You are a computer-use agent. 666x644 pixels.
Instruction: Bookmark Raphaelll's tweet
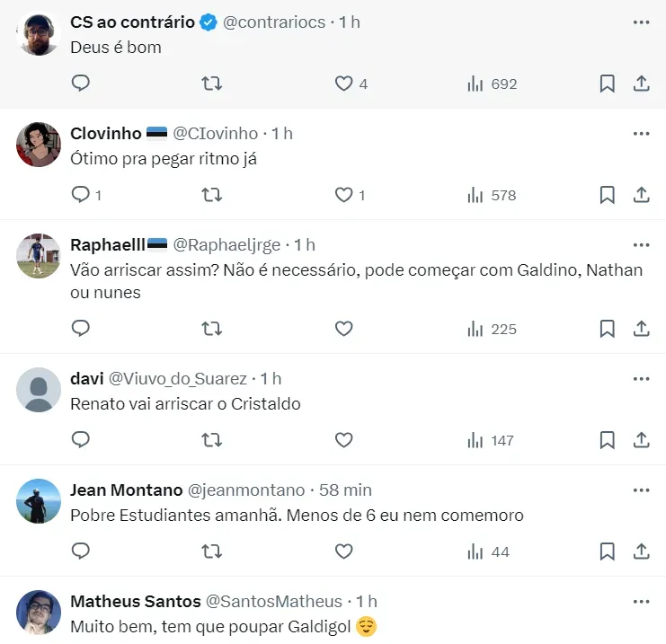pos(608,329)
